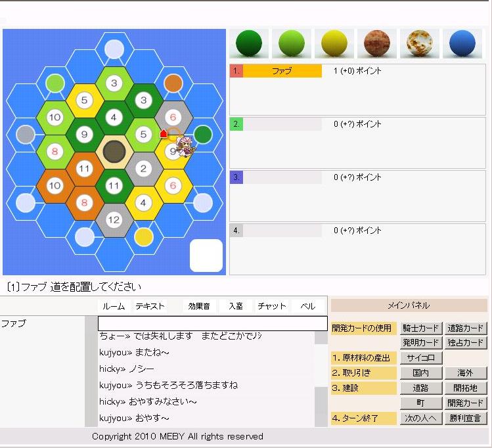
Task: Click the light green harbor circle at top left
Action: tap(55, 83)
